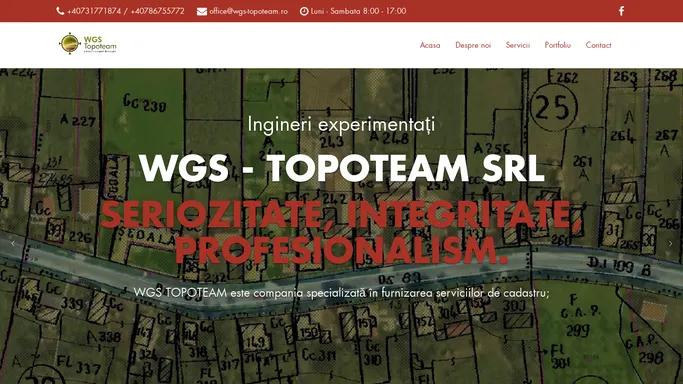Click email office@wgs-topoteam.ro
This screenshot has width=683, height=384.
tap(248, 11)
